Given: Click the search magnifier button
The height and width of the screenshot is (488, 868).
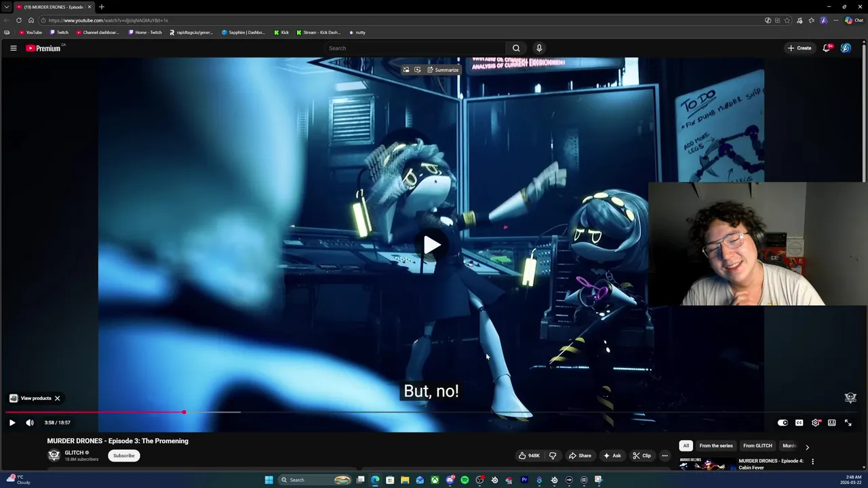Looking at the screenshot, I should point(516,48).
